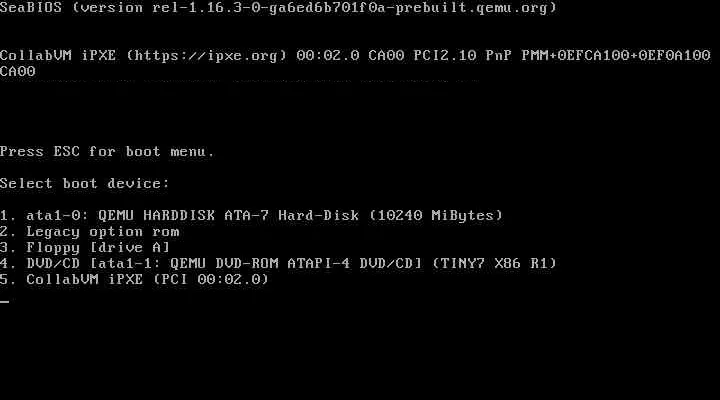Click Press ESC for boot menu text
720x400 pixels.
click(x=107, y=152)
